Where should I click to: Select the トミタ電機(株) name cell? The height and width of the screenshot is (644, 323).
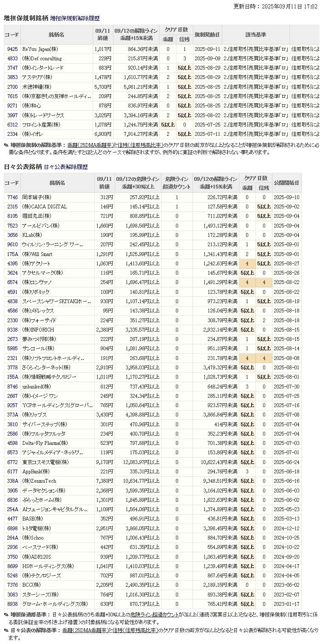click(x=57, y=529)
